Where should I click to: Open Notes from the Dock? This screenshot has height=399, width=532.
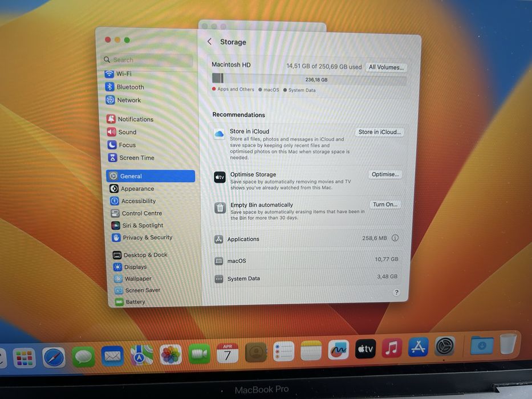311,351
